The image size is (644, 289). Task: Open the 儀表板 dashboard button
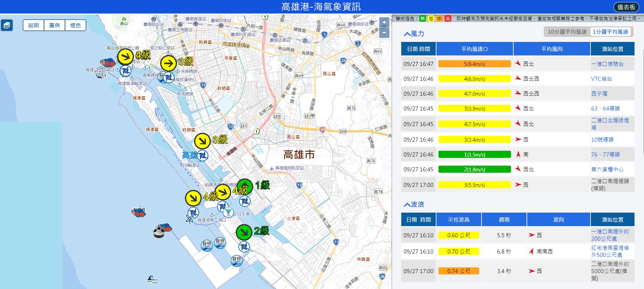626,7
